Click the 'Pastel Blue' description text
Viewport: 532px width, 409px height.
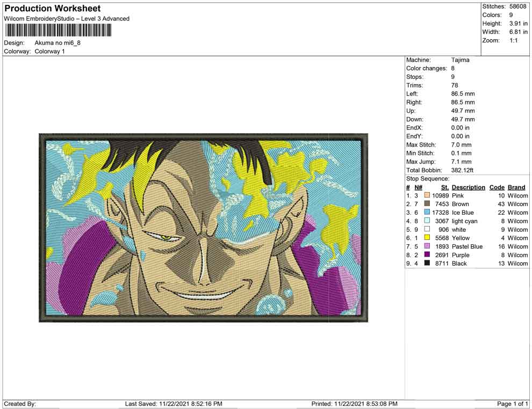pyautogui.click(x=467, y=246)
